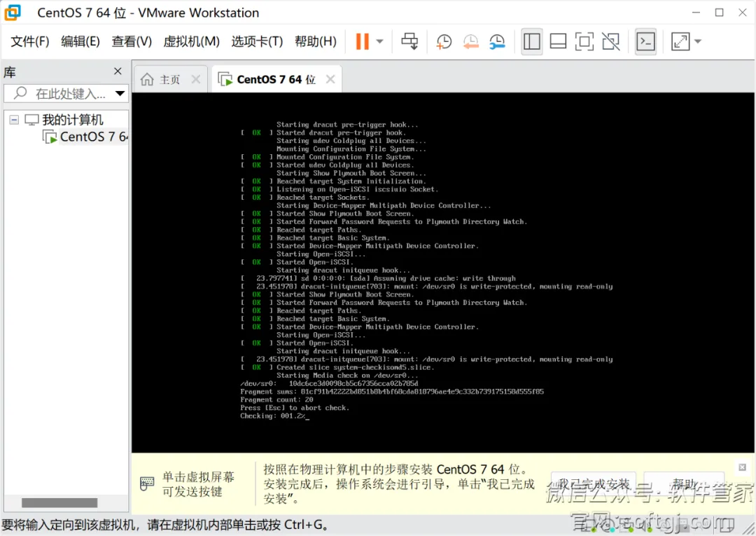Pause the virtual machine with the orange pause icon
This screenshot has height=536, width=756.
(362, 41)
